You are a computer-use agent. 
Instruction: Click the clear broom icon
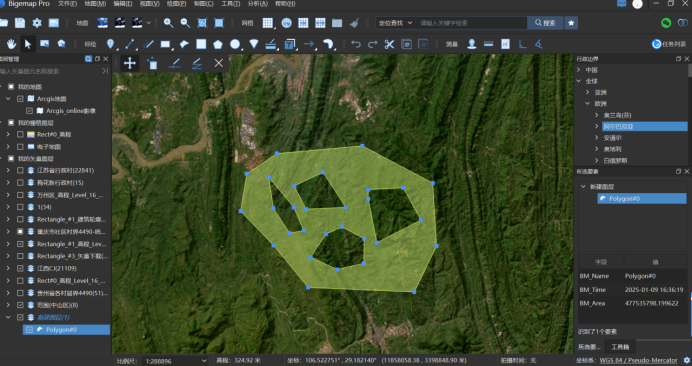(x=354, y=23)
